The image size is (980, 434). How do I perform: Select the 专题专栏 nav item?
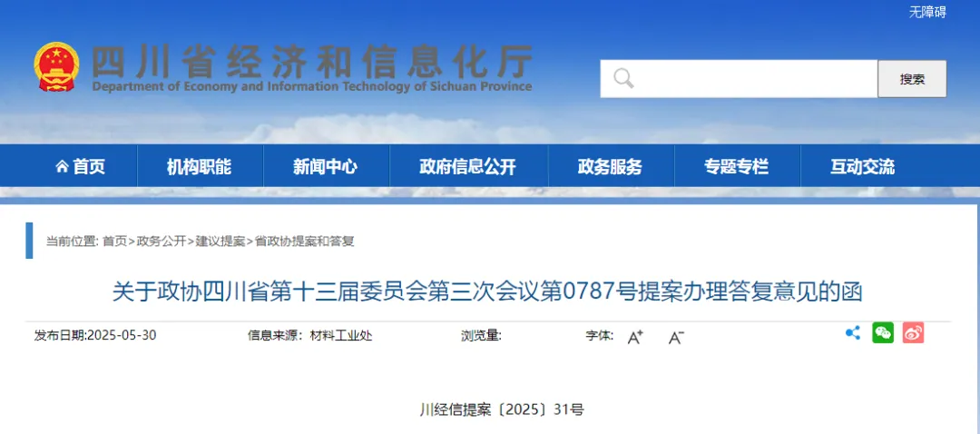coord(736,167)
